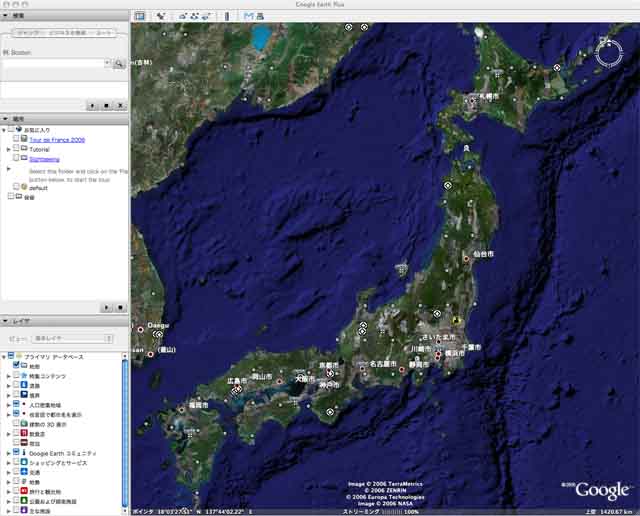Image resolution: width=640 pixels, height=516 pixels.
Task: Click the print toolbar icon
Action: tap(260, 16)
